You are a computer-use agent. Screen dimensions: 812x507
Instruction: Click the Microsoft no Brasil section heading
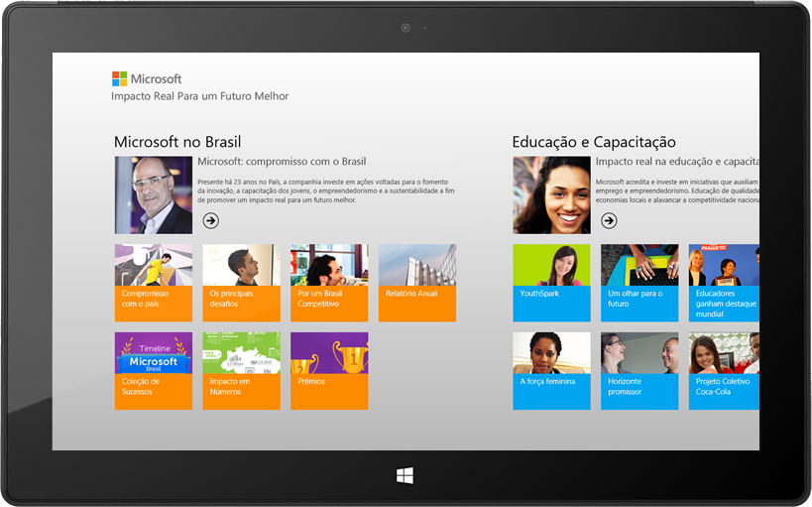pos(177,142)
